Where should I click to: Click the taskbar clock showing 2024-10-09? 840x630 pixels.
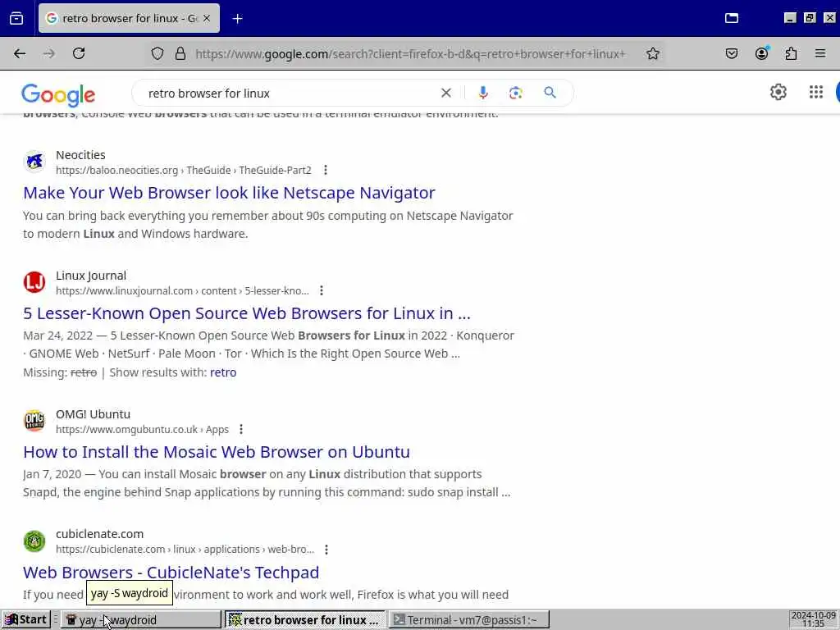point(813,619)
